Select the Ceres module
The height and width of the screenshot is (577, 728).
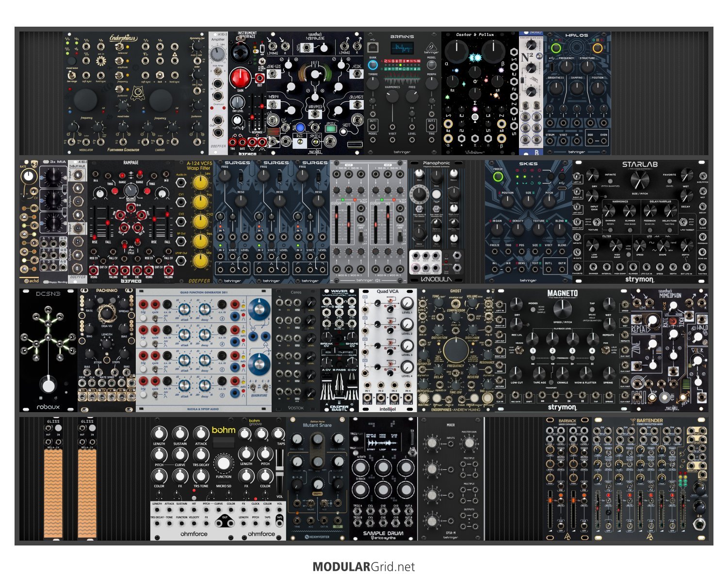(x=296, y=350)
